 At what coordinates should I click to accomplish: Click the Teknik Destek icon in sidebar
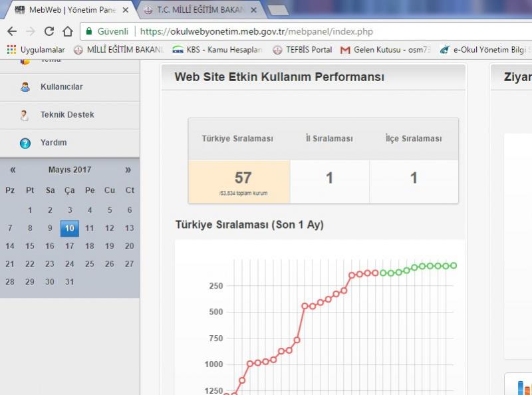point(25,115)
